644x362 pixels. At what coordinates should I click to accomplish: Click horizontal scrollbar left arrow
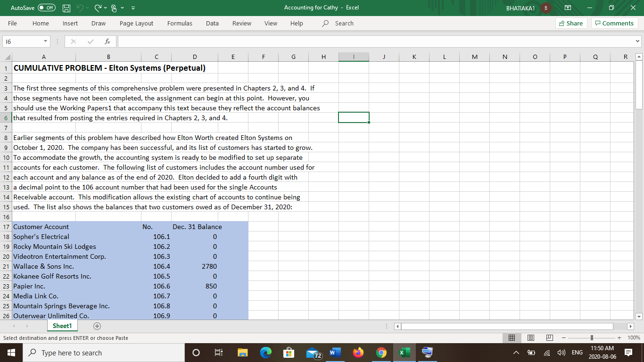coord(397,326)
